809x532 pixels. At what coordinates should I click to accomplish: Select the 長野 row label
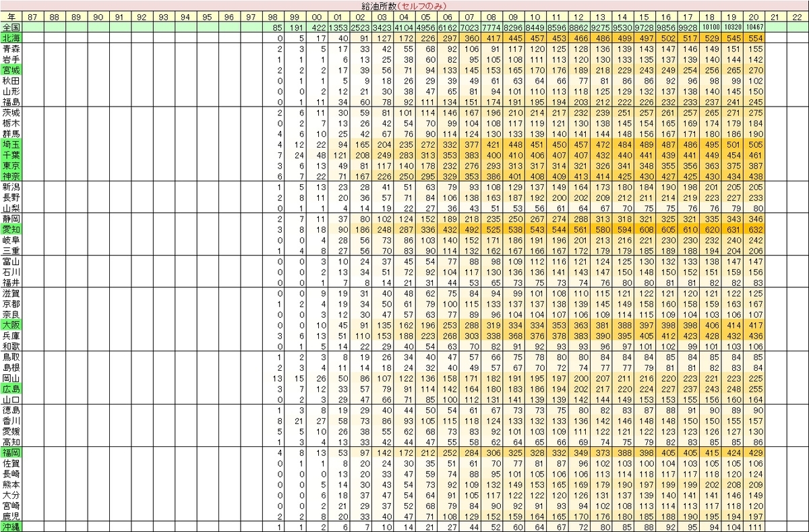(11, 198)
